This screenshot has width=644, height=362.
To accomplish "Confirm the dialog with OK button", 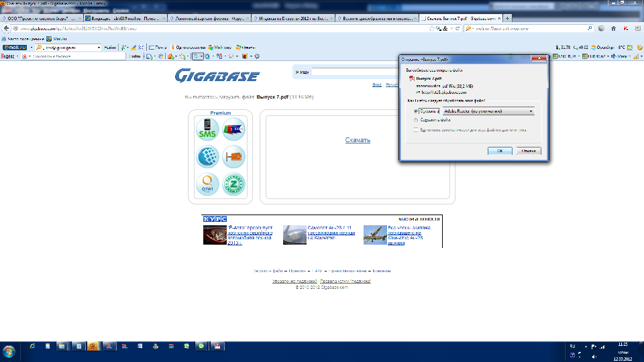I will tap(500, 151).
